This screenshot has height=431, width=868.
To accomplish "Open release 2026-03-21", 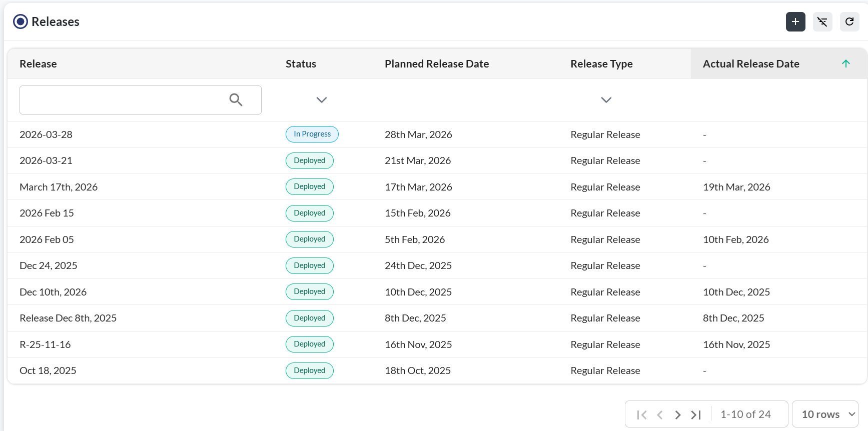I will coord(46,160).
